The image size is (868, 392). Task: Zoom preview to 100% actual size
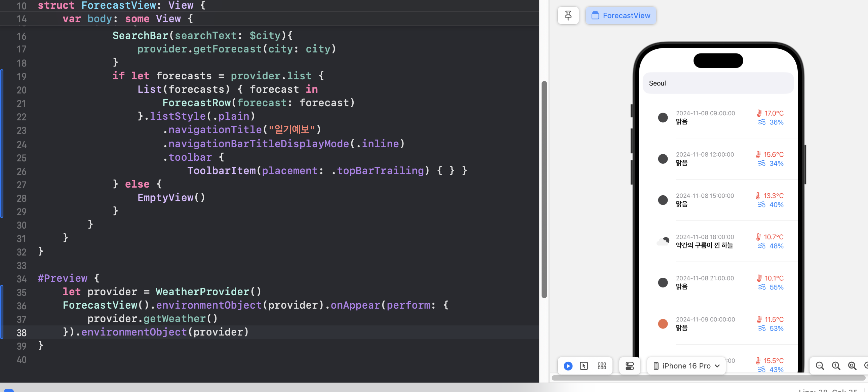click(836, 366)
